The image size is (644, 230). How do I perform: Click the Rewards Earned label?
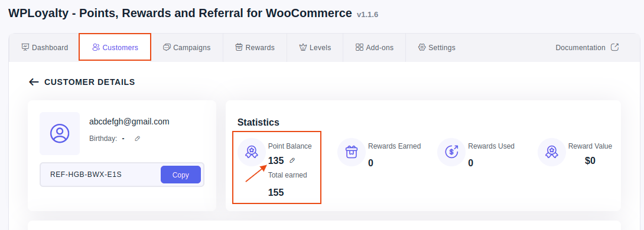click(x=394, y=146)
